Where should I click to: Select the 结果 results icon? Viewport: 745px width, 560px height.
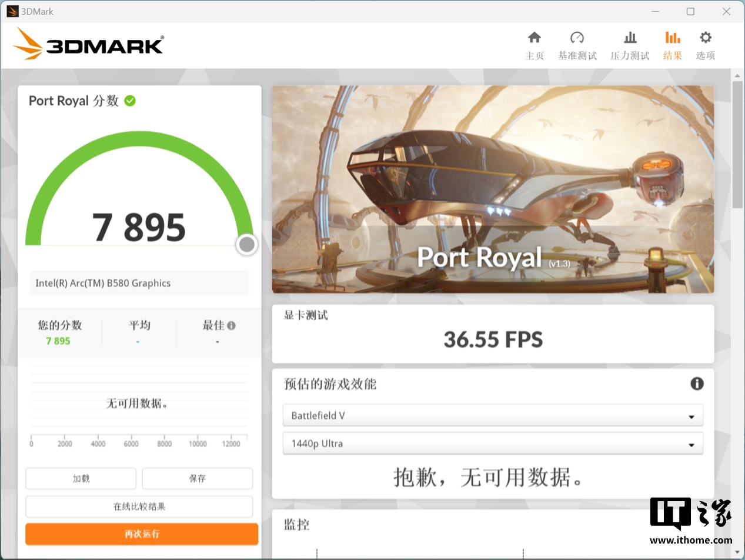pos(672,38)
